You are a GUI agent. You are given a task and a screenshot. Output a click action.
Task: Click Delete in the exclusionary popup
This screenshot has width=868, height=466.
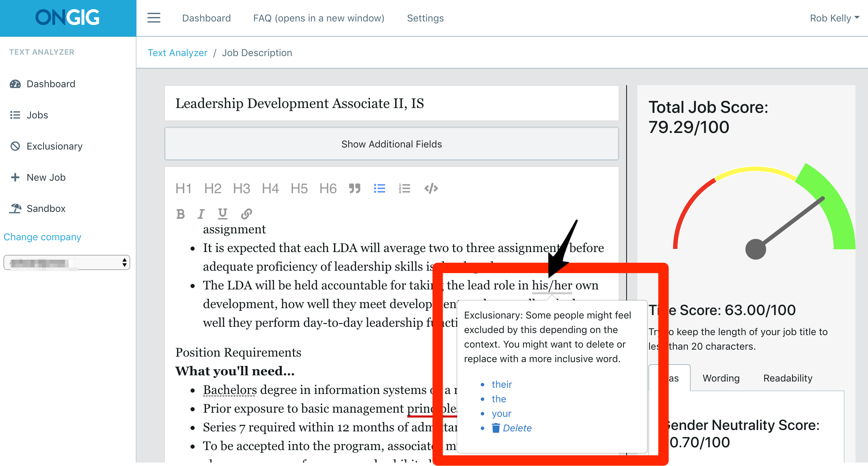coord(517,428)
